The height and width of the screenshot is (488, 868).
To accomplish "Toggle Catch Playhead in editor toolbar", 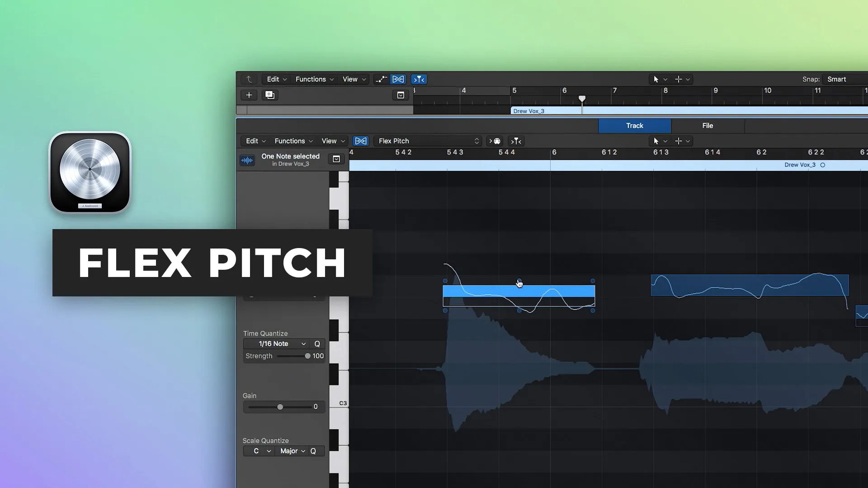I will [x=516, y=141].
